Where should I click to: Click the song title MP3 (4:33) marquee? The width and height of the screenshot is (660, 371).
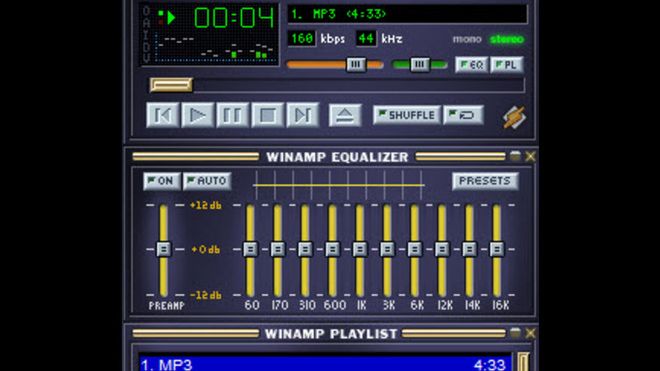pos(407,14)
